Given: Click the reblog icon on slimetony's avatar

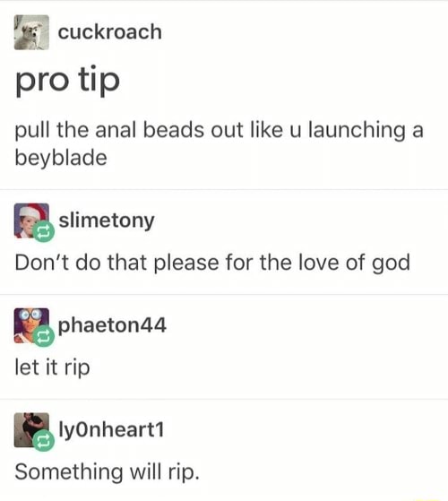Looking at the screenshot, I should coord(44,231).
